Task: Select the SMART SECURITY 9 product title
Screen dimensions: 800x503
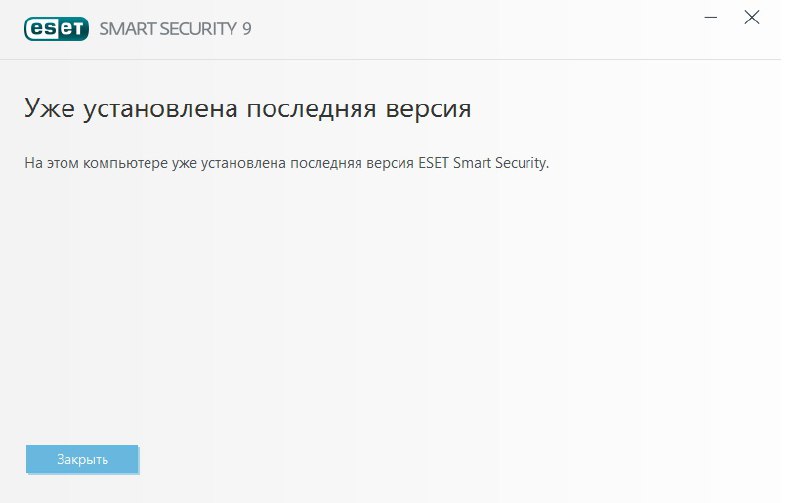Action: coord(175,29)
